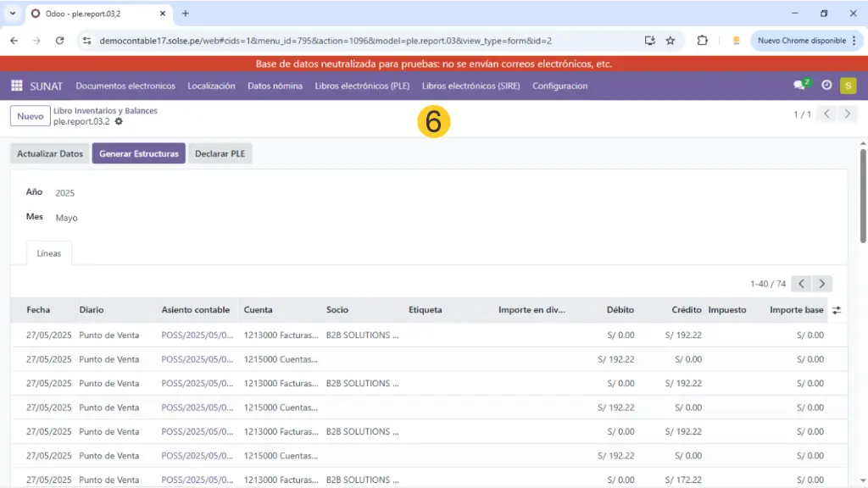Open the Libros electrónicos (PLE) menu
The width and height of the screenshot is (868, 488).
tap(362, 86)
